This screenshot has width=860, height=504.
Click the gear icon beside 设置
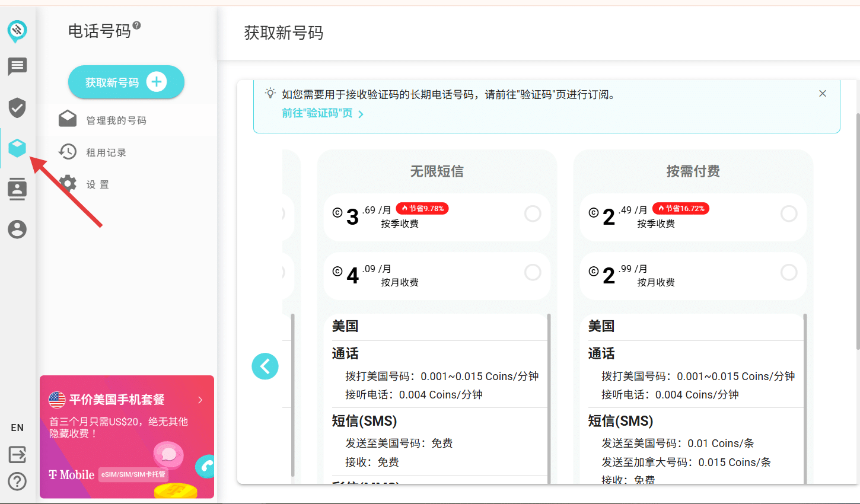68,184
